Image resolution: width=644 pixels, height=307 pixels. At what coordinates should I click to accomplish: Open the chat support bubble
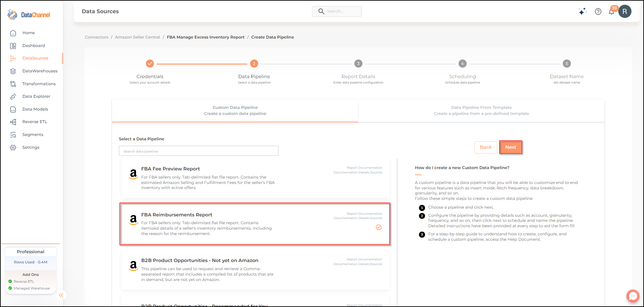coord(632,296)
